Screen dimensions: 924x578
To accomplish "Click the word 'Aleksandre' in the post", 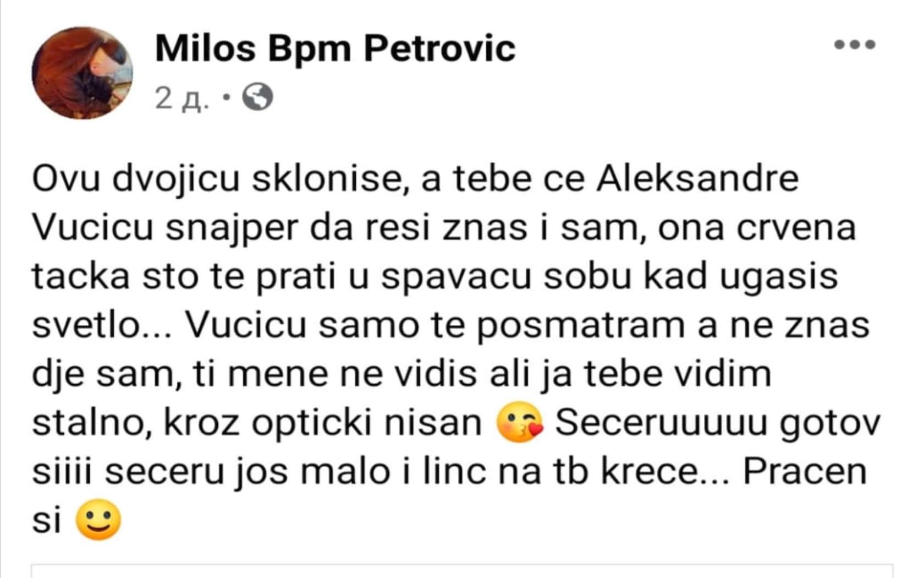I will [x=697, y=178].
